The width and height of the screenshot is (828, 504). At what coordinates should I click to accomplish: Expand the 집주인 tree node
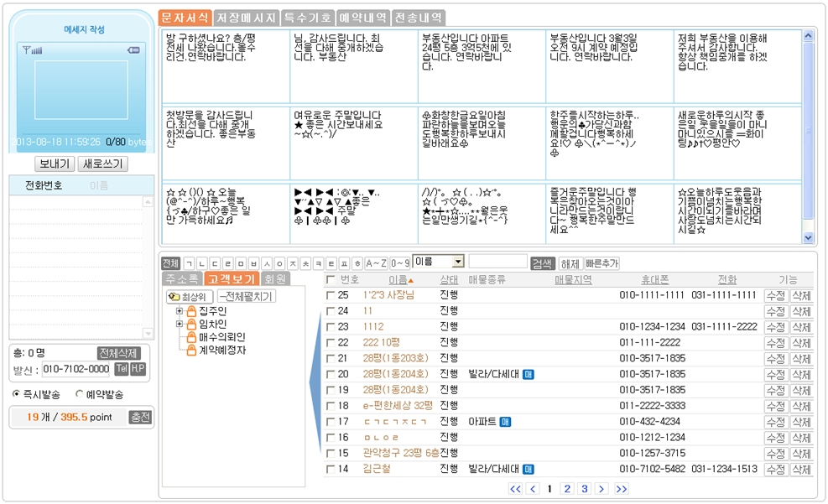180,311
